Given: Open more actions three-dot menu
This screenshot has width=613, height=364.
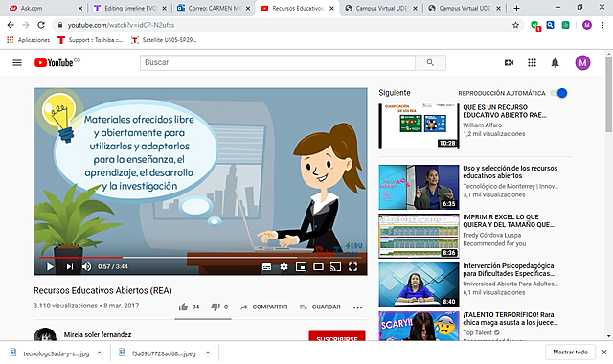Looking at the screenshot, I should tap(357, 307).
